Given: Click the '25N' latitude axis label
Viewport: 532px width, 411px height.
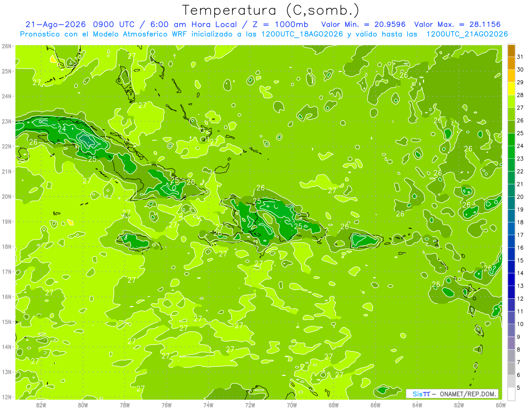Looking at the screenshot, I should (x=7, y=71).
